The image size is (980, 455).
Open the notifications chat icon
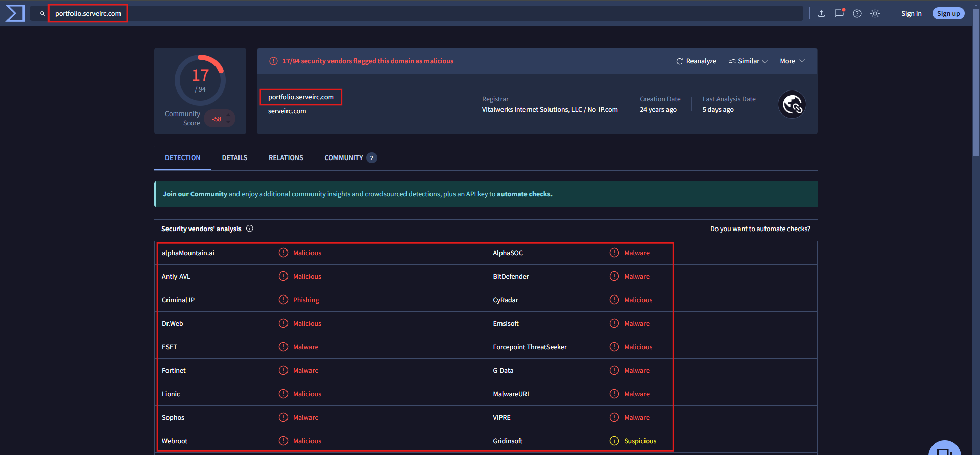point(839,13)
